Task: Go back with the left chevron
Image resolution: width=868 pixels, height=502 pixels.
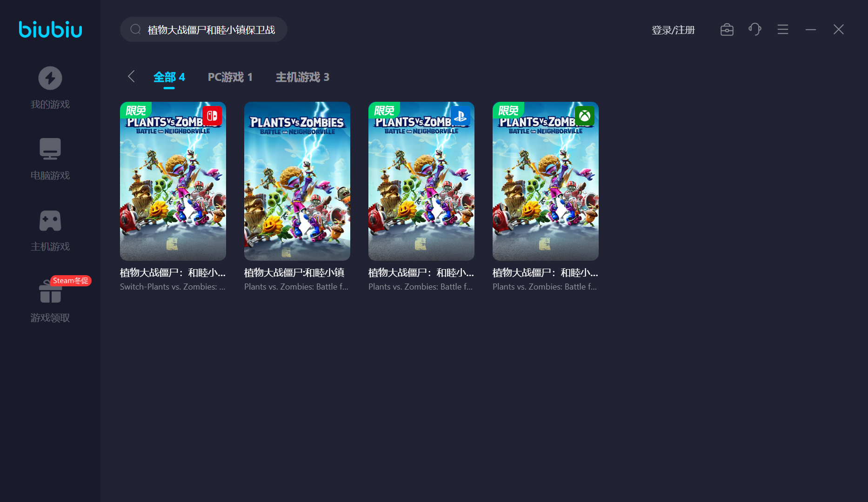Action: click(x=131, y=77)
